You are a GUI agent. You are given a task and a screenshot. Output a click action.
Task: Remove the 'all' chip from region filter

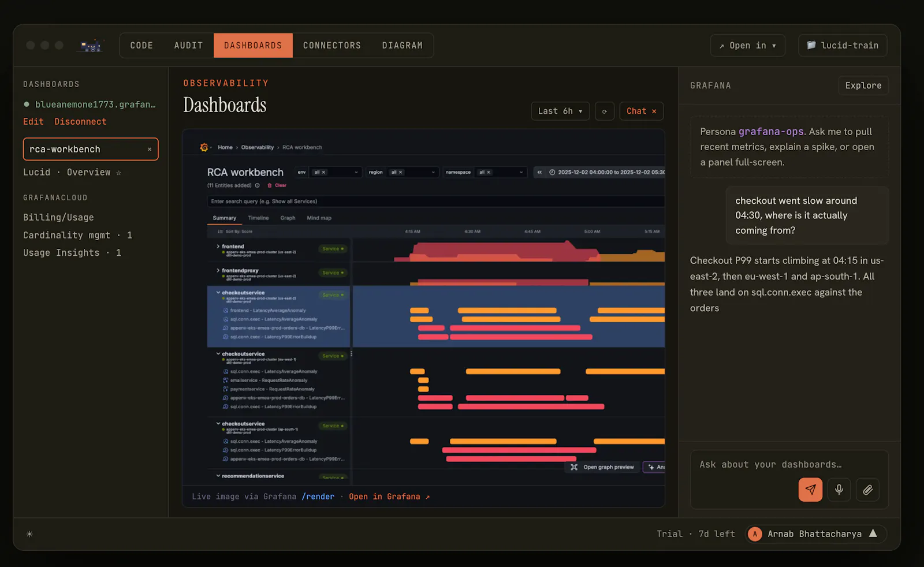click(400, 172)
